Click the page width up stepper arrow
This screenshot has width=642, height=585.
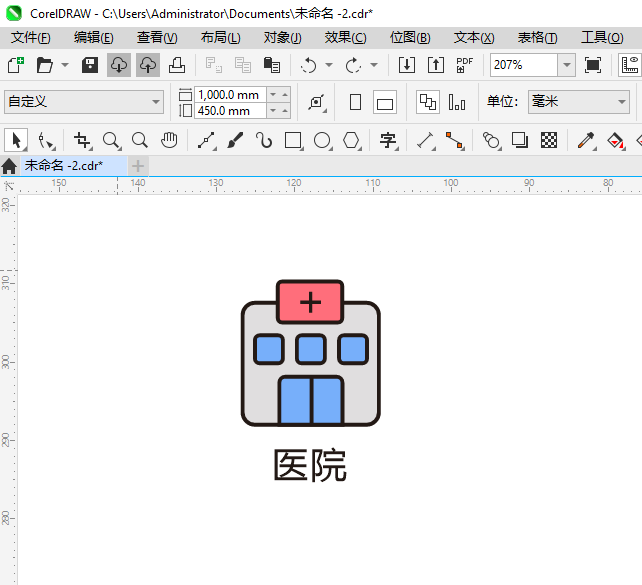[x=285, y=95]
